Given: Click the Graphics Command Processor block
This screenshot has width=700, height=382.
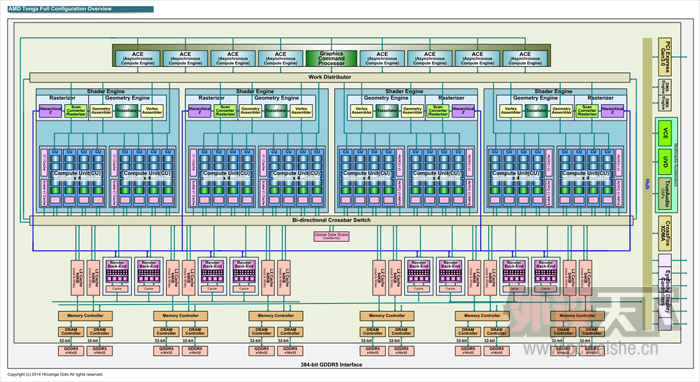Looking at the screenshot, I should coord(331,58).
